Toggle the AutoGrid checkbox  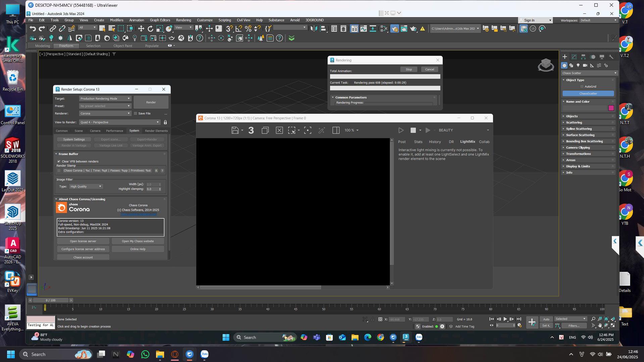point(582,87)
